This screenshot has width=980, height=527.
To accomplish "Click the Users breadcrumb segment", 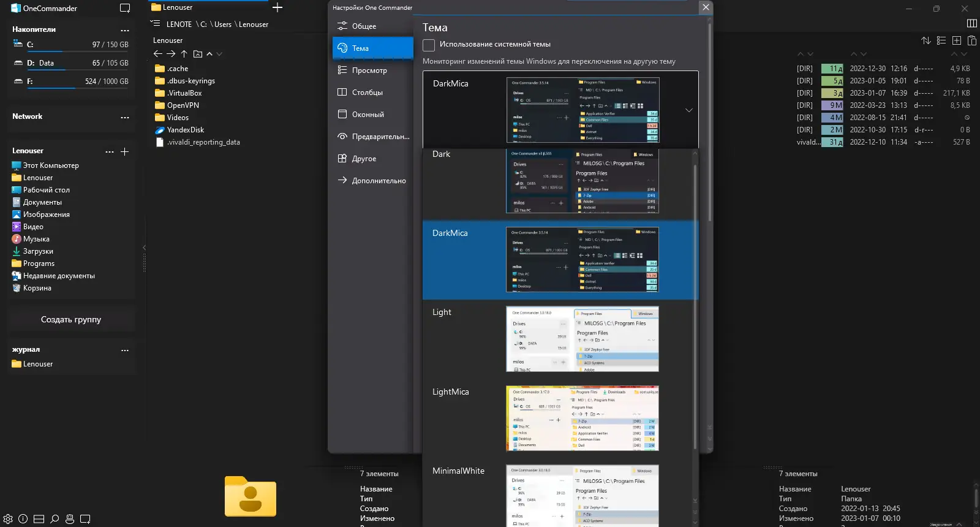I will click(x=223, y=25).
